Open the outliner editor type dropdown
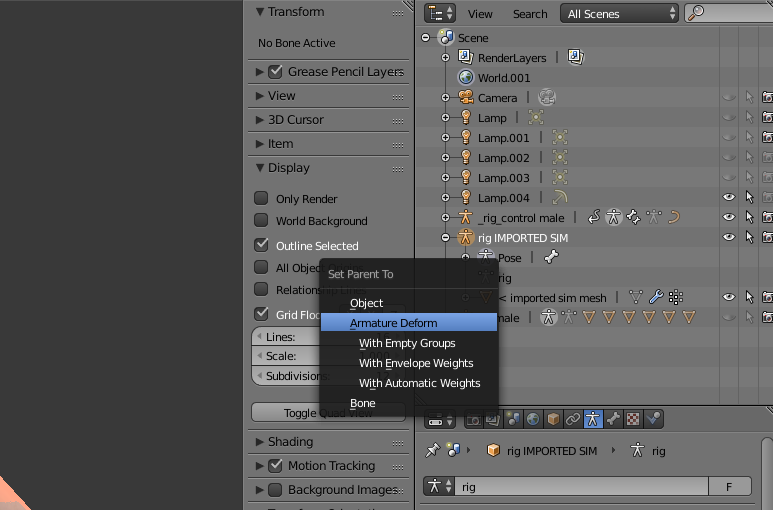 (x=440, y=13)
